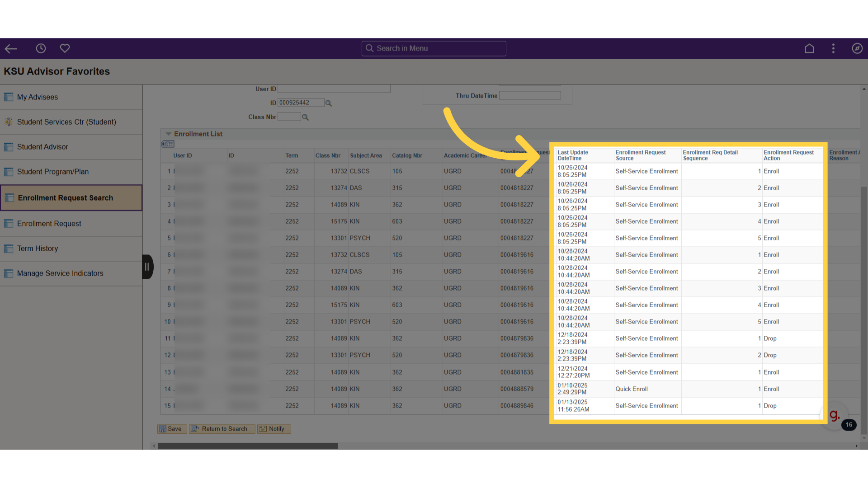Select Enrollment Request Search item
The height and width of the screenshot is (488, 868).
[71, 197]
